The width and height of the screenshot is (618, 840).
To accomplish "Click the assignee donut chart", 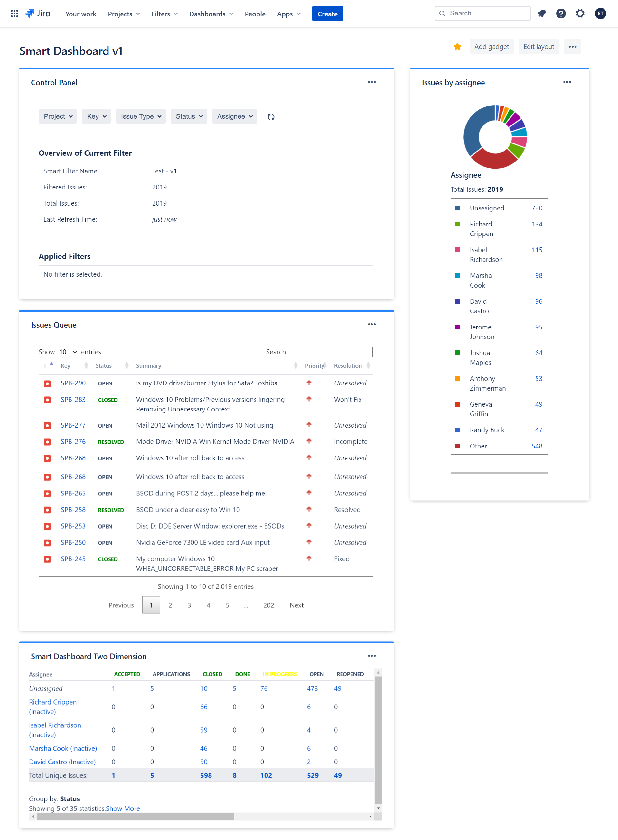I will [x=495, y=137].
